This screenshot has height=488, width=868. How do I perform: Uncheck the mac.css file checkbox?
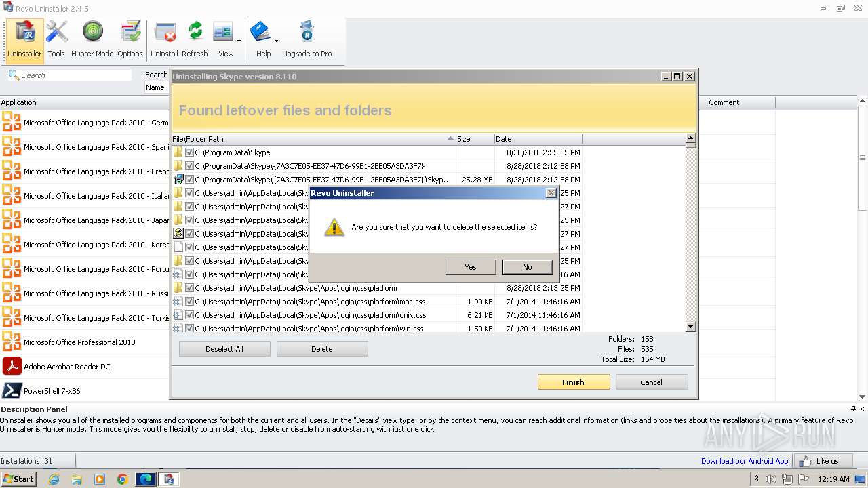(190, 302)
